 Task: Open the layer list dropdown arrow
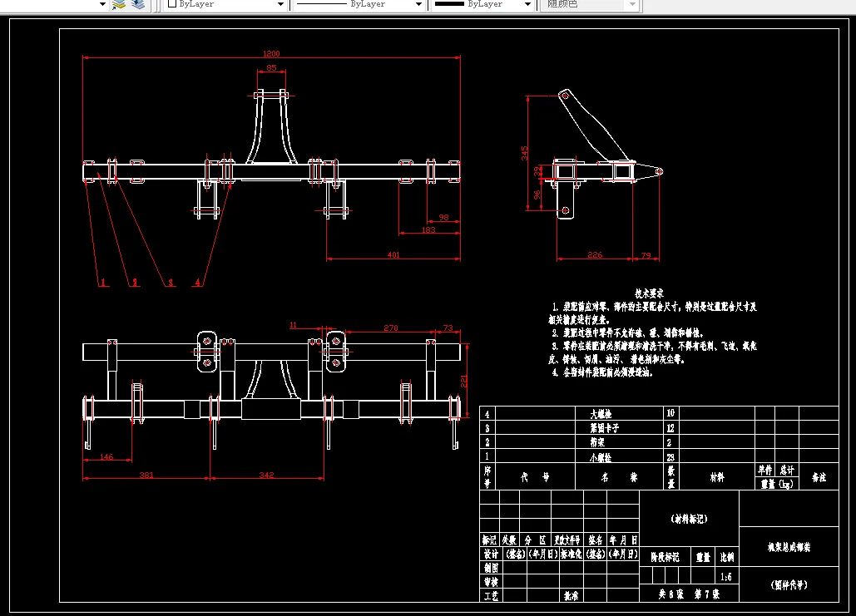coord(102,4)
